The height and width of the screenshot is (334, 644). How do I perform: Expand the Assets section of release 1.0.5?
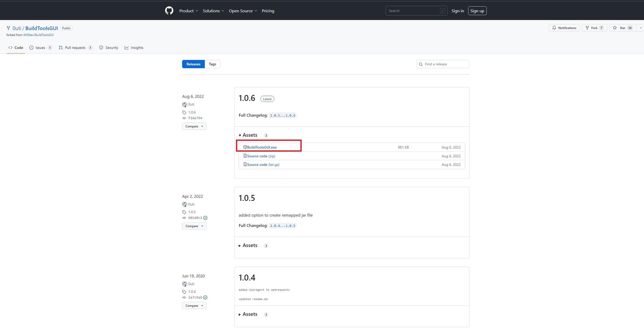tap(248, 245)
